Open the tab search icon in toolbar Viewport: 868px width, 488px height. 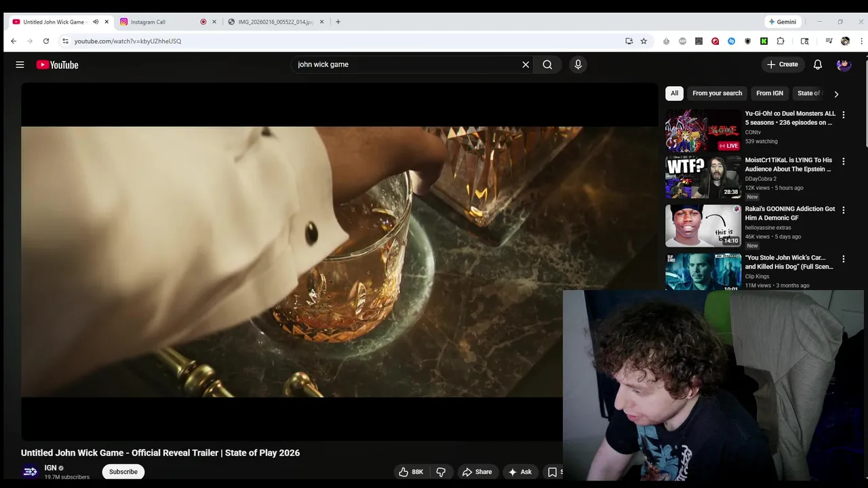pyautogui.click(x=804, y=41)
